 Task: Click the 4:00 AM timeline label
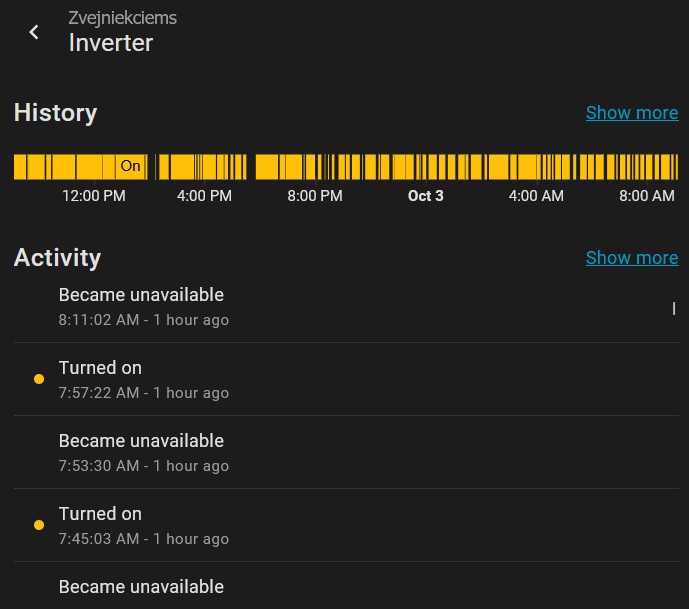pos(536,196)
